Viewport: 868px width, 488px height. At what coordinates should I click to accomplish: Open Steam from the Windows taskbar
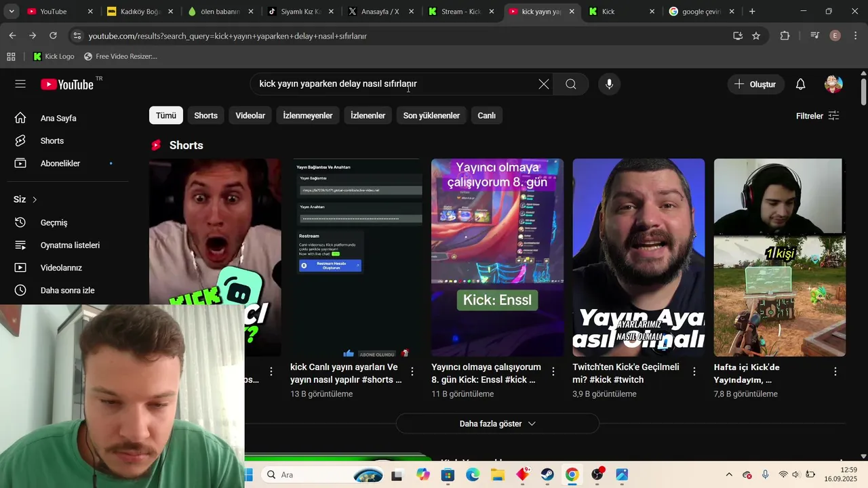click(547, 474)
